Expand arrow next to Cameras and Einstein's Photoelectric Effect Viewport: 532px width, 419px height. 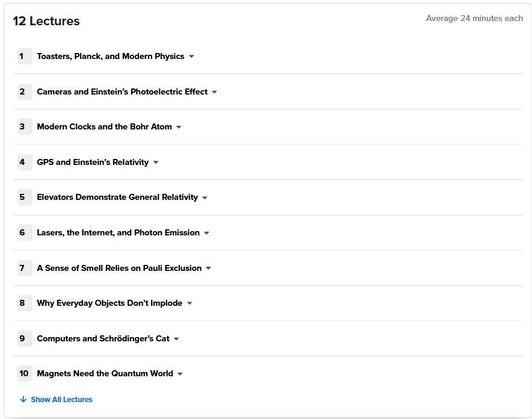(214, 92)
